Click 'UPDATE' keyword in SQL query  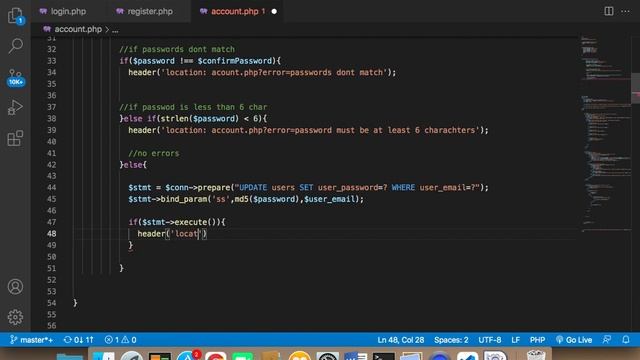click(x=253, y=188)
